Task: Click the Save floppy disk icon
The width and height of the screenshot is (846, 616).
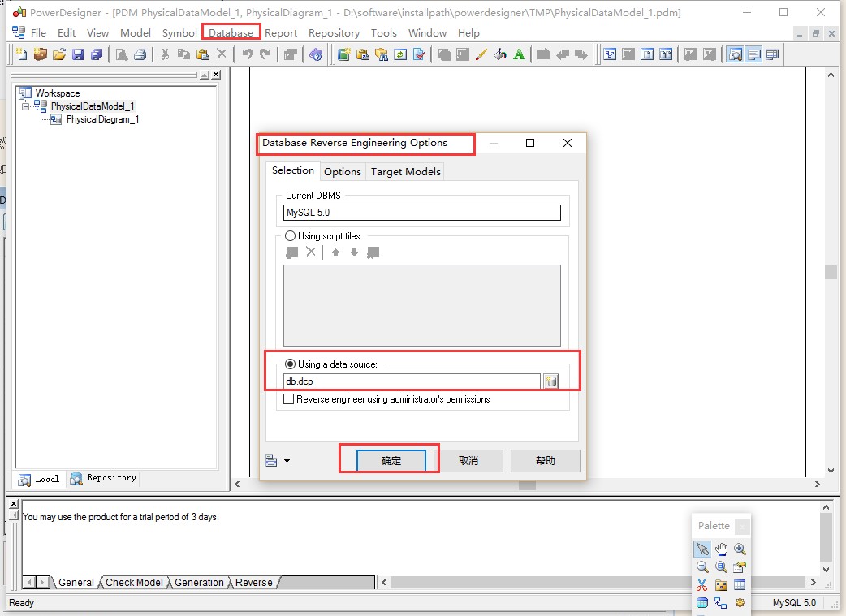Action: [78, 54]
